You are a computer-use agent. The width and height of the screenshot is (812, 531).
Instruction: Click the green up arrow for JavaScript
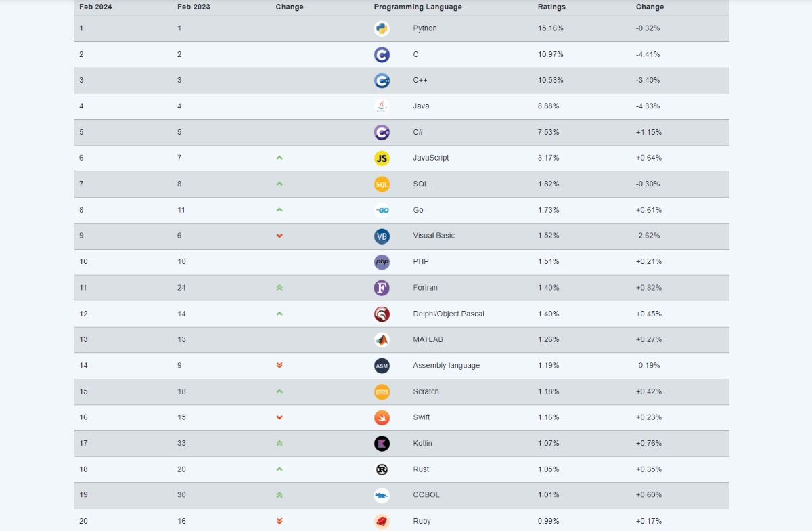pyautogui.click(x=279, y=158)
